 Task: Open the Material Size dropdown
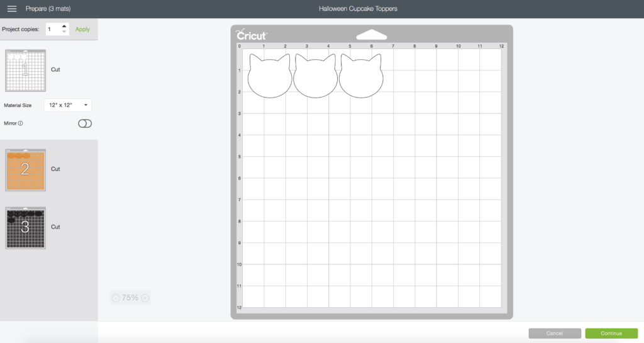68,105
